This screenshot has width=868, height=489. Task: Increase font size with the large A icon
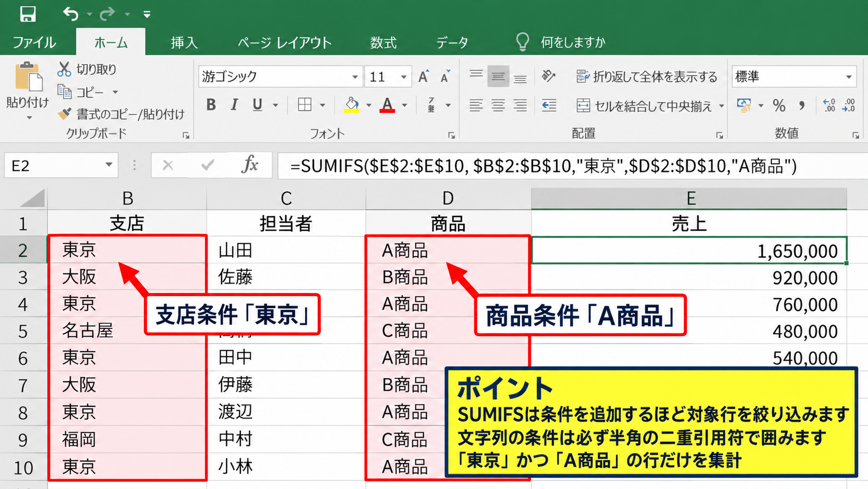click(x=424, y=77)
